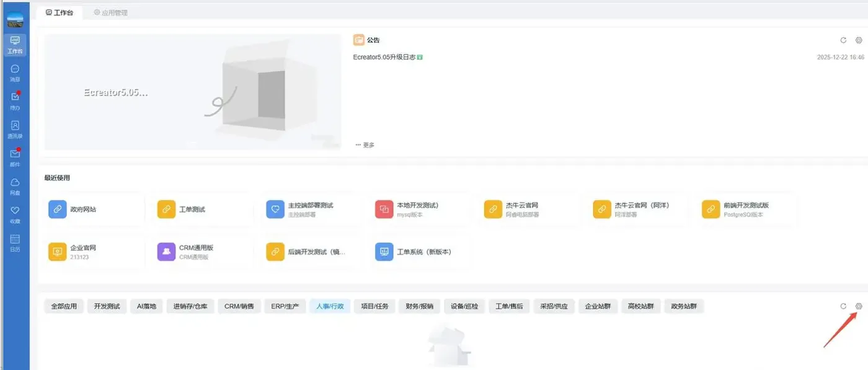Image resolution: width=868 pixels, height=370 pixels.
Task: Open the 通讯录 contacts sidebar icon
Action: tap(14, 129)
